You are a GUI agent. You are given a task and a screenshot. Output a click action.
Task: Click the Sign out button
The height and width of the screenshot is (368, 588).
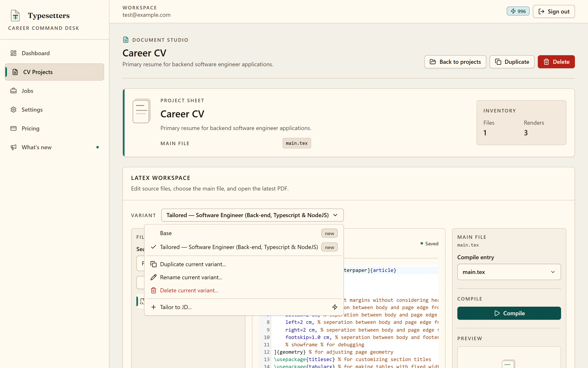(554, 11)
